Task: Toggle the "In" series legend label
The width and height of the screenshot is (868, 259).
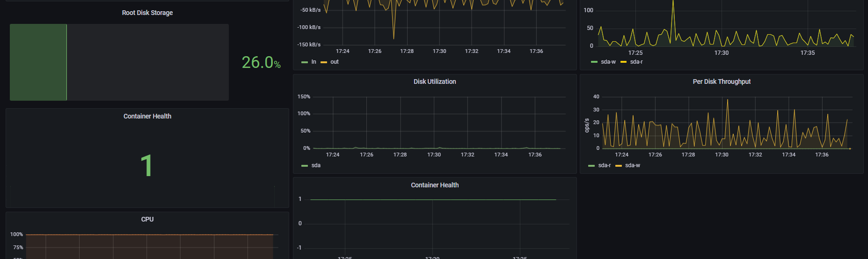Action: point(314,62)
